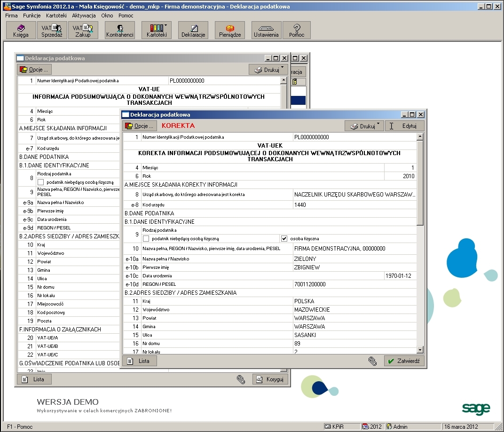Click Data urodzenia value 1970-01-12
Viewport: 504px width, 432px height.
point(400,276)
